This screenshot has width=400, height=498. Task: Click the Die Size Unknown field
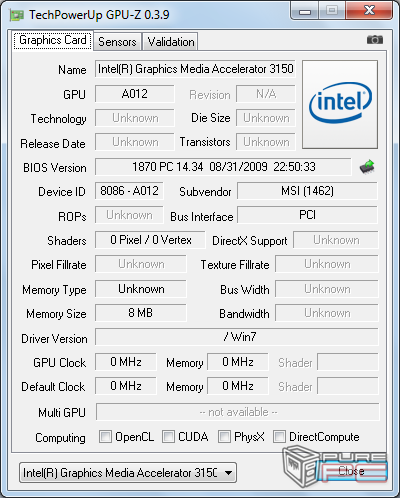(266, 118)
